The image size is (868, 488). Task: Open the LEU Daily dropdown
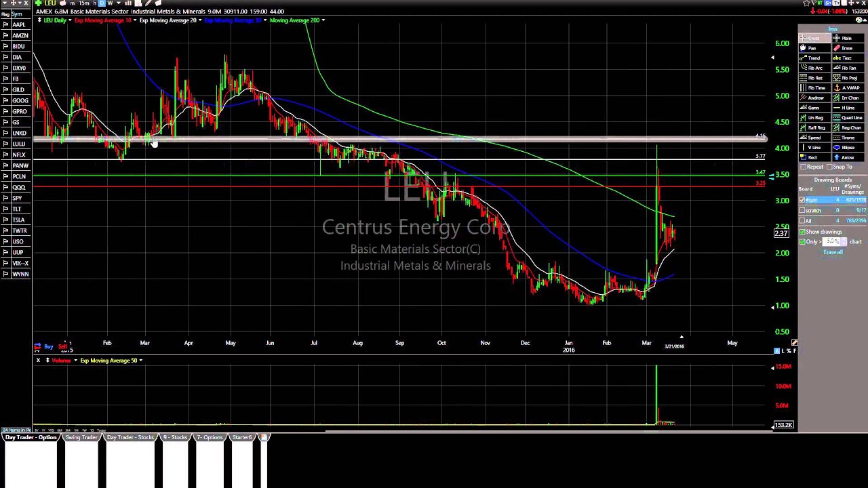[x=70, y=20]
